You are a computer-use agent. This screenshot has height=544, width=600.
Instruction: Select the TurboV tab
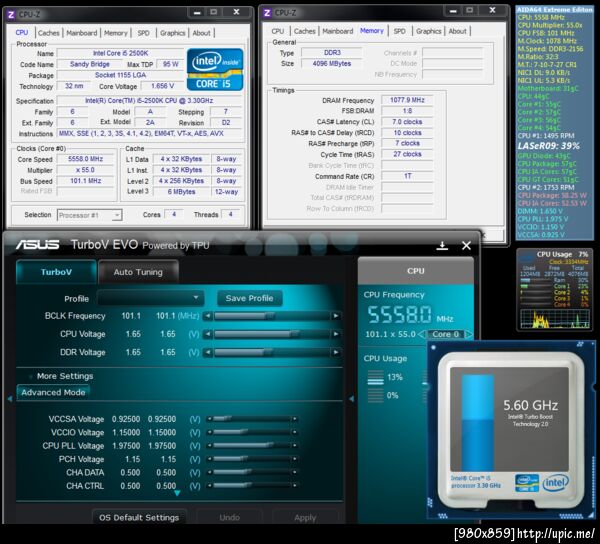coord(56,272)
